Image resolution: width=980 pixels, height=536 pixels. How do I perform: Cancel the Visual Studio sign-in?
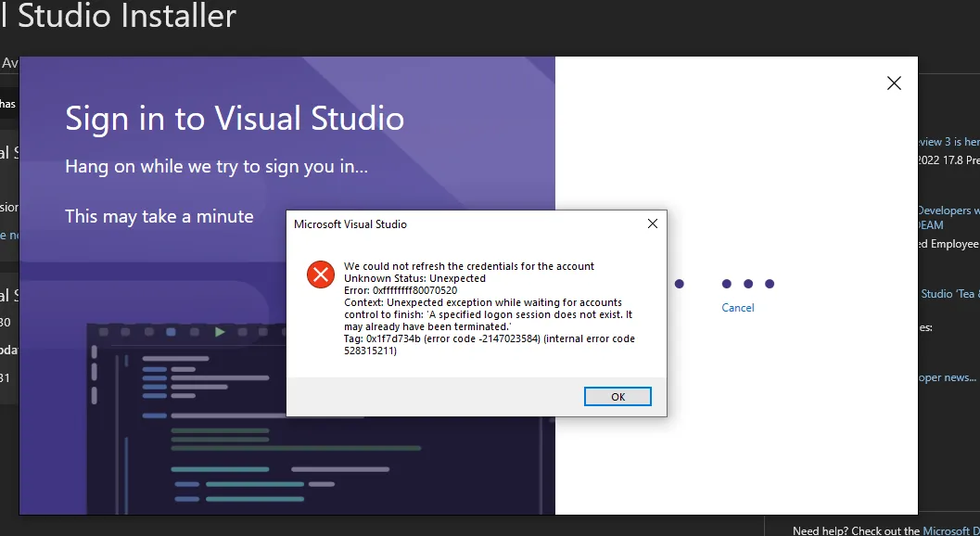[x=737, y=308]
